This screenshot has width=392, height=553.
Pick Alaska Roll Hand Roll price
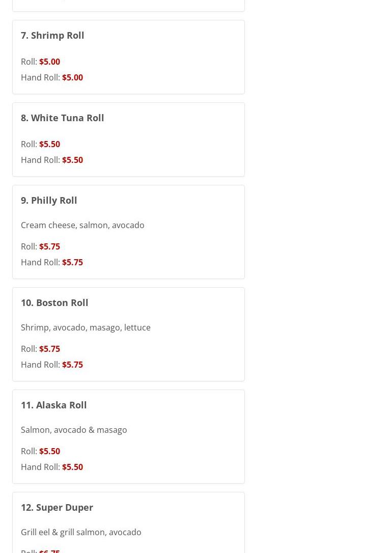[72, 467]
